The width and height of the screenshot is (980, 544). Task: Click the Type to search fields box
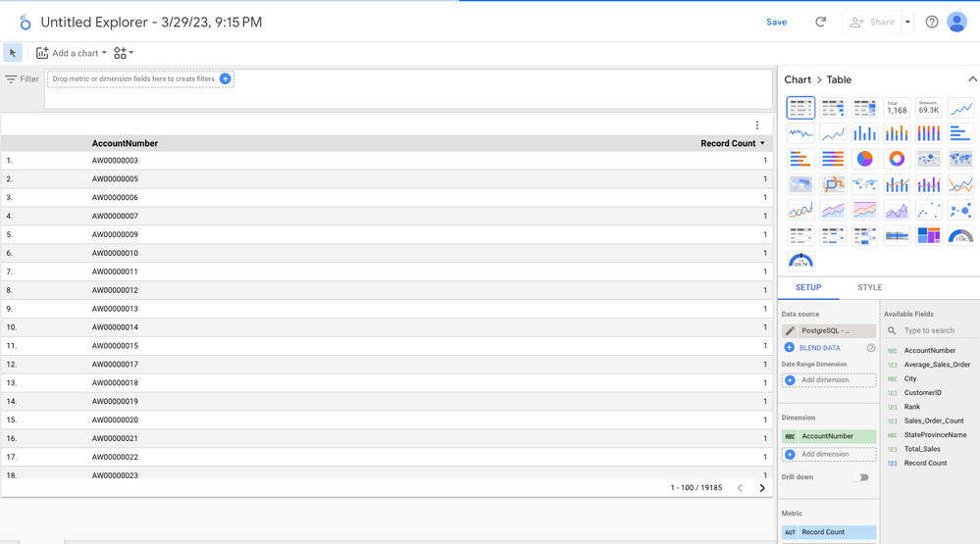click(937, 331)
